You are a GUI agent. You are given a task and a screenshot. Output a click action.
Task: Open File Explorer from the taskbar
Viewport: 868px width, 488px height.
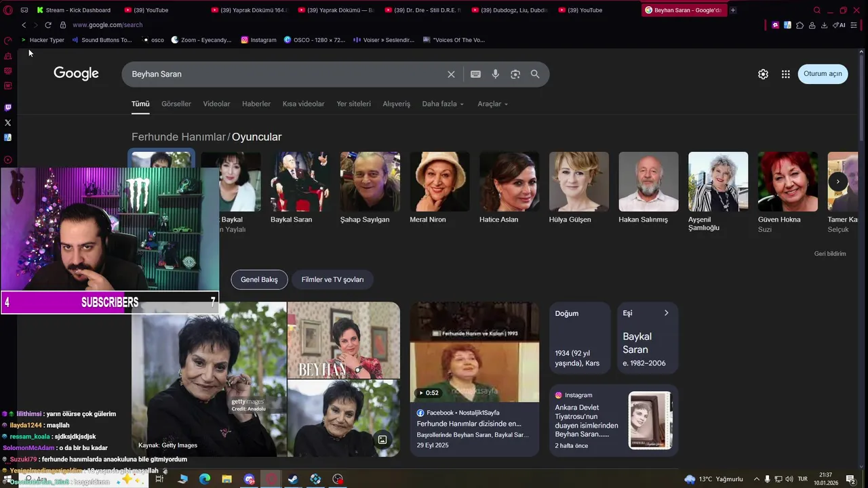tap(227, 479)
